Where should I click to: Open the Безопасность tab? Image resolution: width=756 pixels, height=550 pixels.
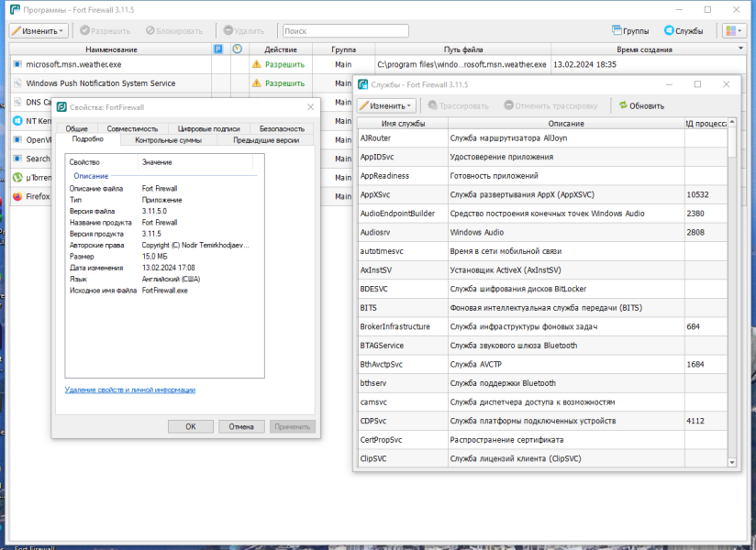282,128
